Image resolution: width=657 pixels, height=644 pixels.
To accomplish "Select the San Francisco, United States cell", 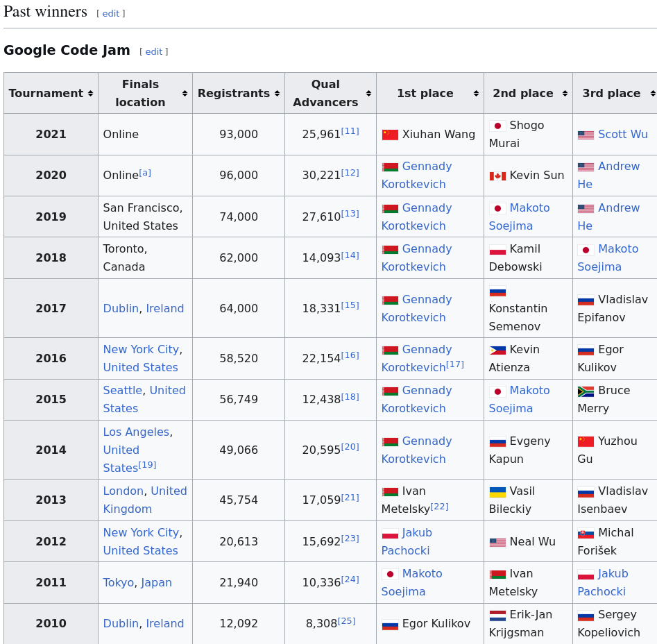I will pyautogui.click(x=146, y=217).
